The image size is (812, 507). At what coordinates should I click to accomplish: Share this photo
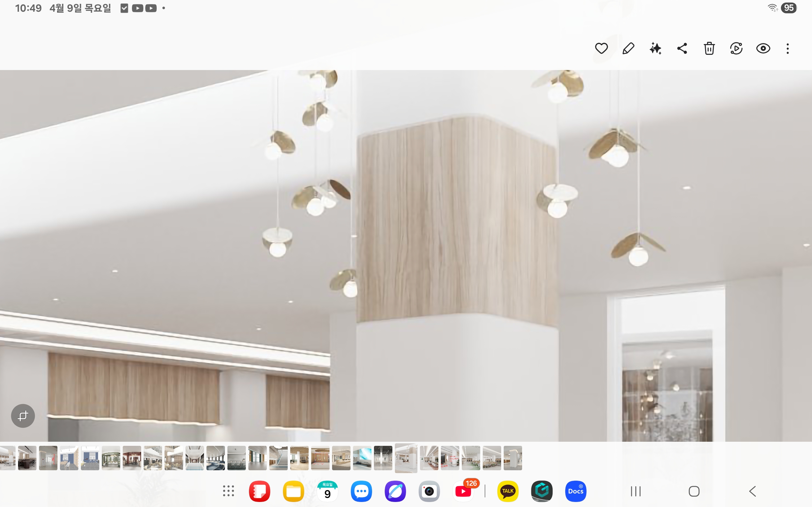point(682,48)
